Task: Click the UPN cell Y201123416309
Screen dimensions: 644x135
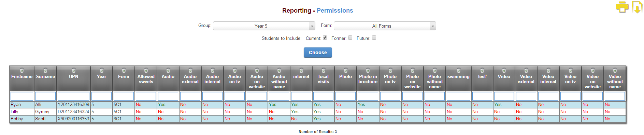Action: 73,105
